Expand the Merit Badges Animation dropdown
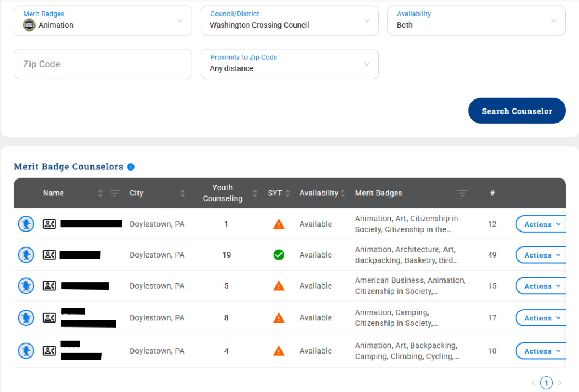 [103, 21]
